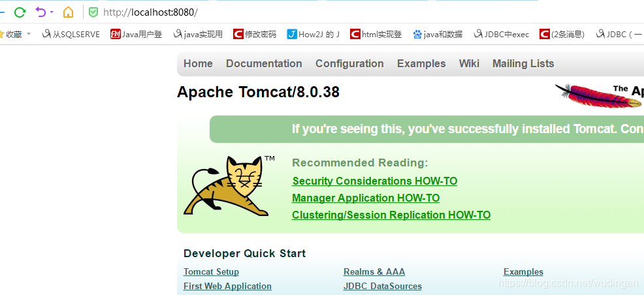Open Manager Application HOW-TO link
644x295 pixels.
tap(366, 198)
